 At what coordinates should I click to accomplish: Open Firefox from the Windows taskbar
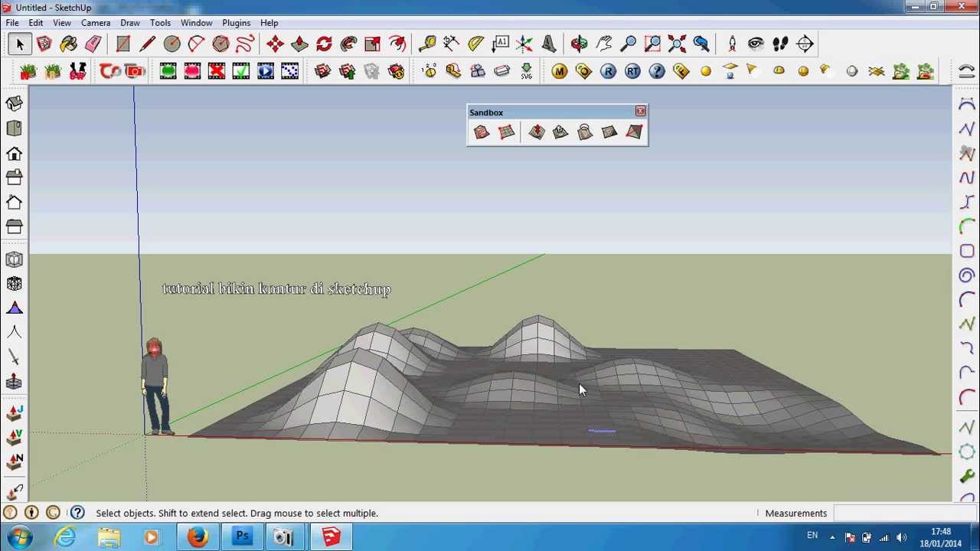click(x=198, y=537)
